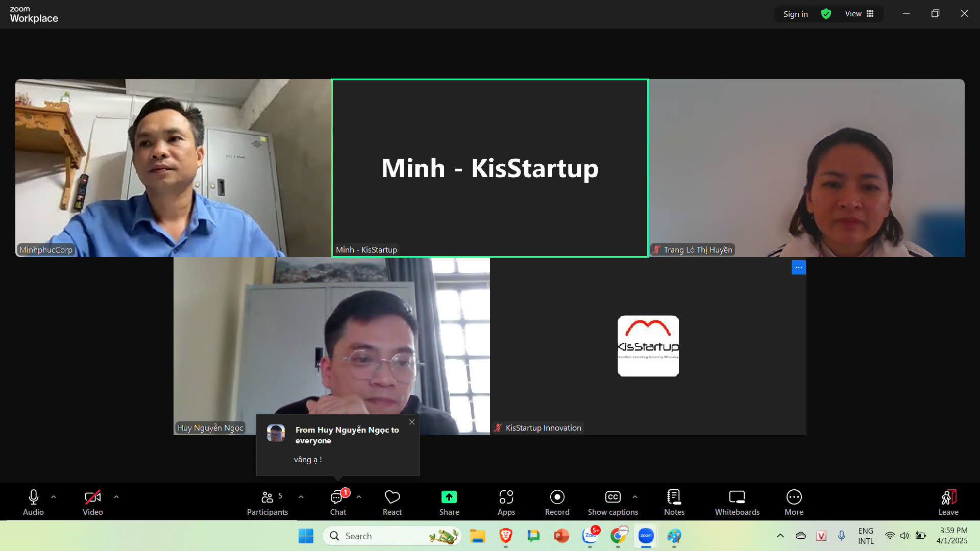980x551 pixels.
Task: Open Whiteboards
Action: click(737, 503)
